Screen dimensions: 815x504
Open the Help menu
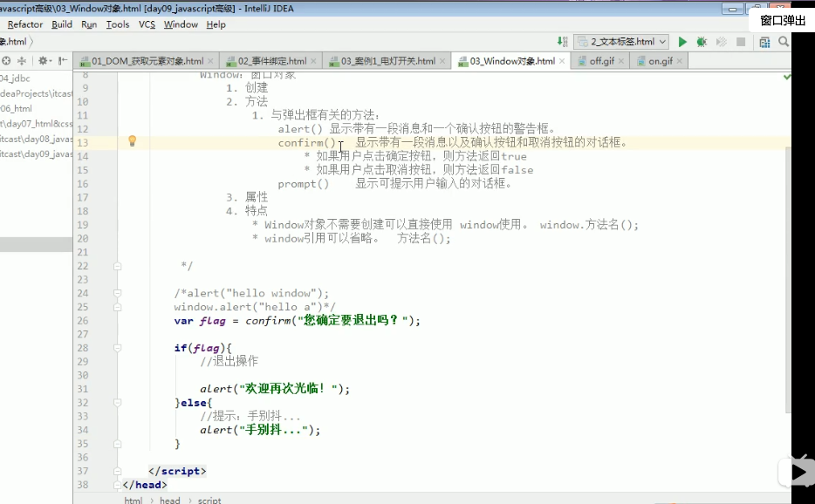[216, 24]
